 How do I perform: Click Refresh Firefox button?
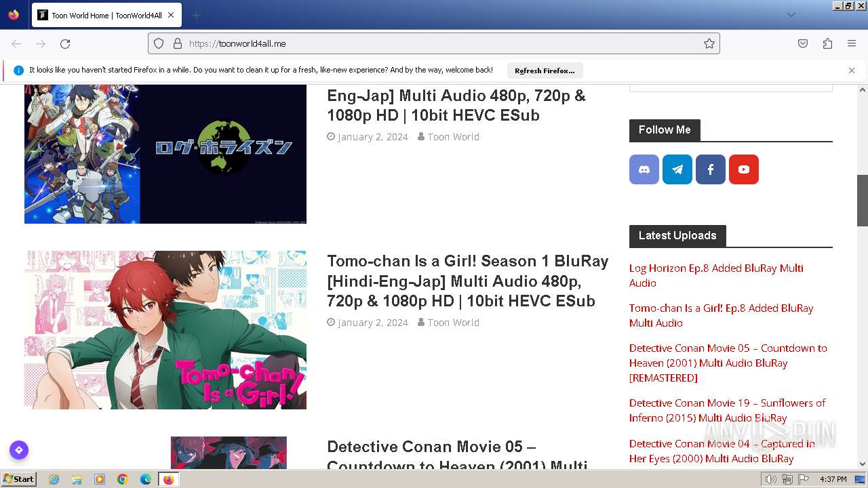pos(545,70)
